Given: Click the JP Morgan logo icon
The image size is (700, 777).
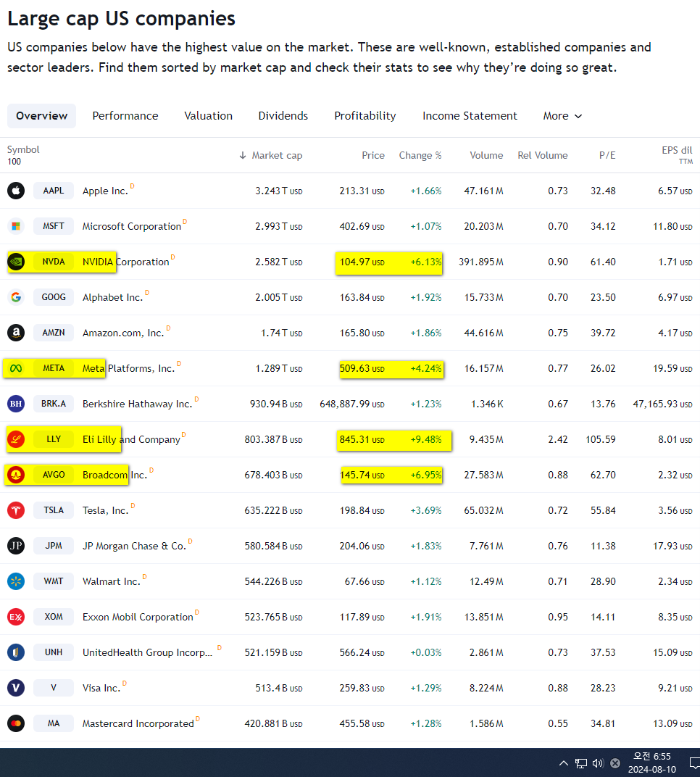Looking at the screenshot, I should point(16,546).
